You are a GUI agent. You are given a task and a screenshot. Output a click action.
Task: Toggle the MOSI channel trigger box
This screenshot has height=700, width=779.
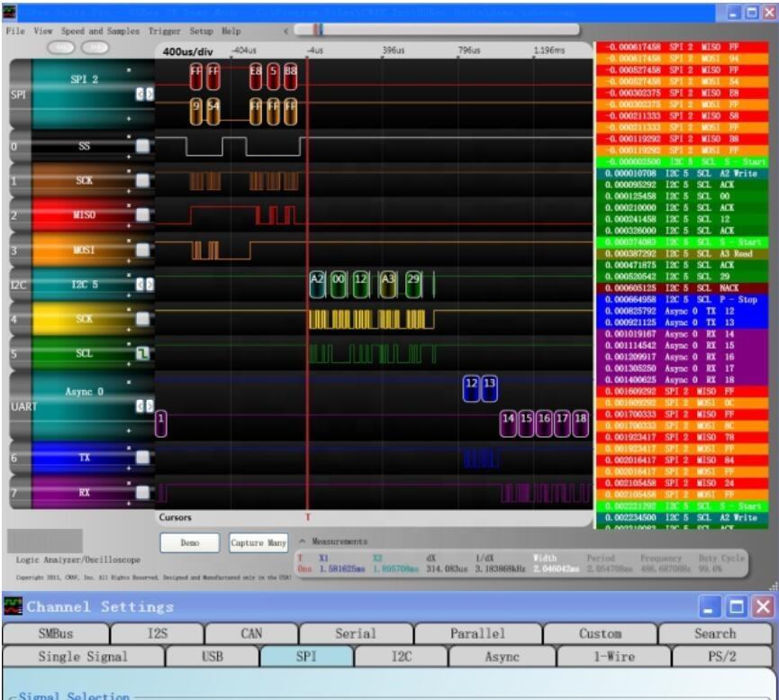(x=141, y=250)
